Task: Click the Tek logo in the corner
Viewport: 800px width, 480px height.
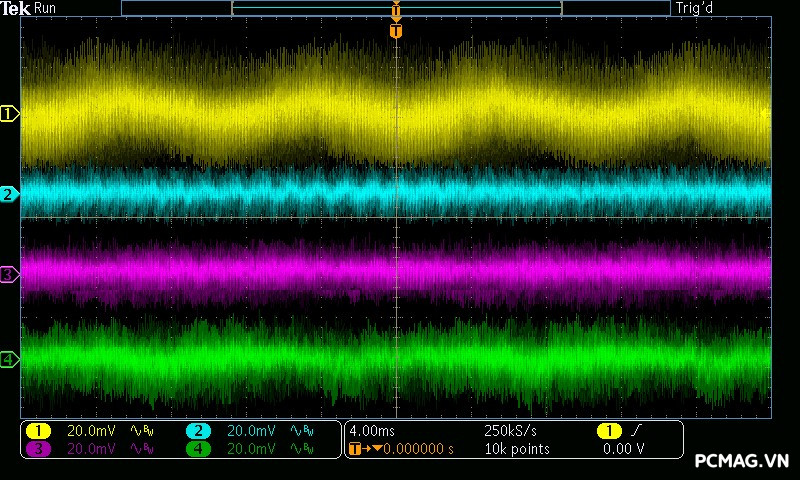Action: 16,8
